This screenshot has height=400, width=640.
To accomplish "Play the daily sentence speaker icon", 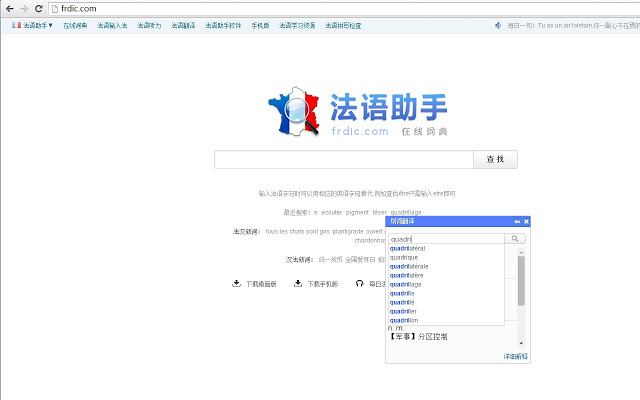I will (498, 25).
